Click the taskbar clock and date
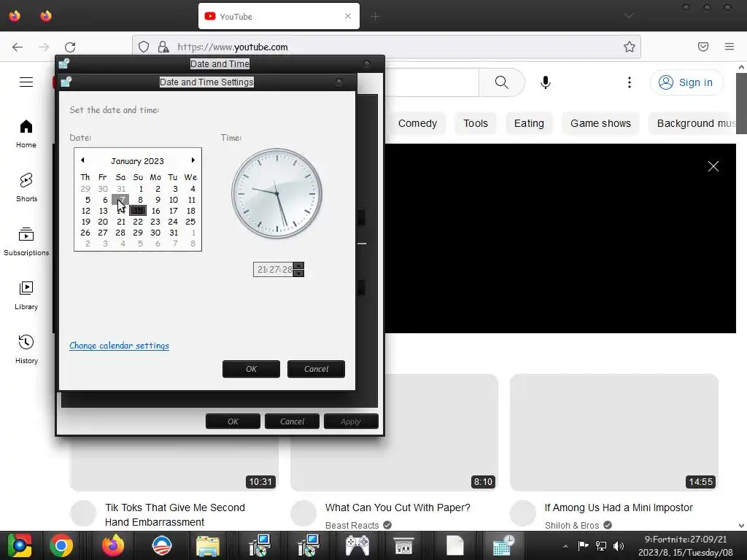The image size is (747, 560). pyautogui.click(x=686, y=545)
